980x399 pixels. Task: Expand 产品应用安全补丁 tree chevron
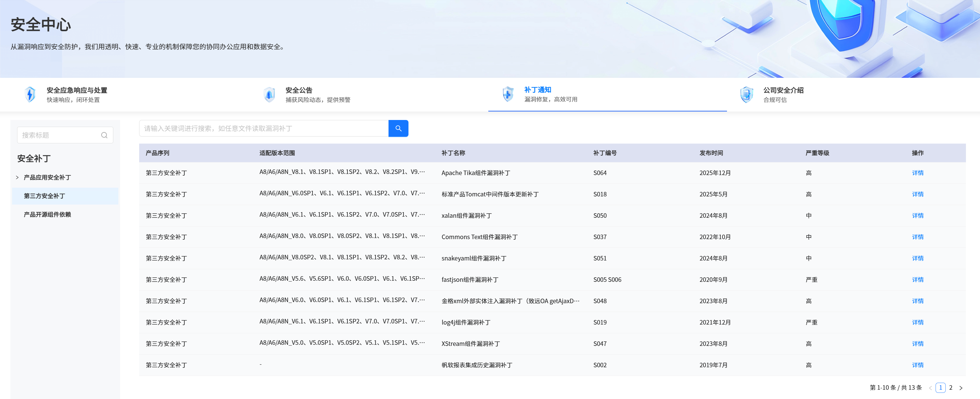[x=17, y=177]
